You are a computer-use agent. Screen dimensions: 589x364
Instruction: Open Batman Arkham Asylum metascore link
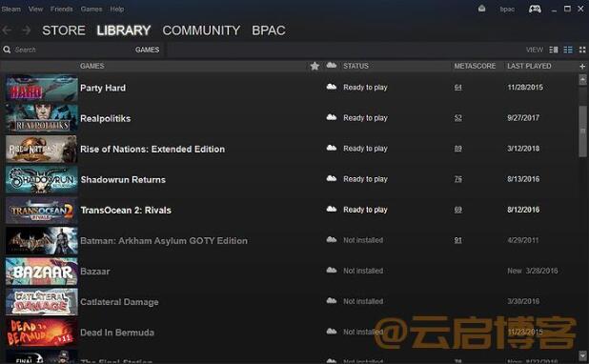[457, 240]
